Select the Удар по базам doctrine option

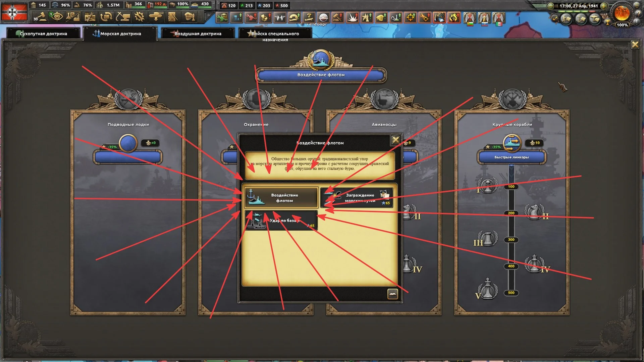point(281,221)
